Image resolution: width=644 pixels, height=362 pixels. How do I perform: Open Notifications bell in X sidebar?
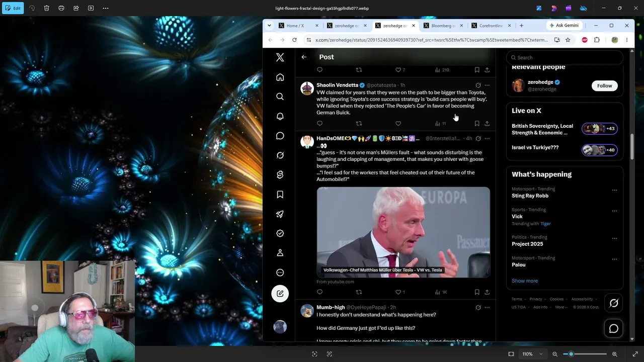pos(280,116)
